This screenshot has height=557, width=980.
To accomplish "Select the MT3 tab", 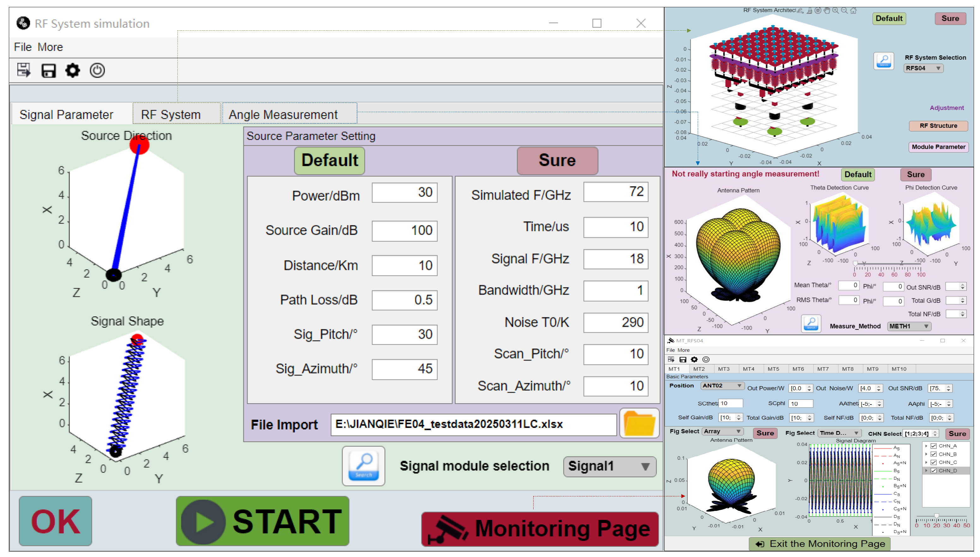I will 723,369.
